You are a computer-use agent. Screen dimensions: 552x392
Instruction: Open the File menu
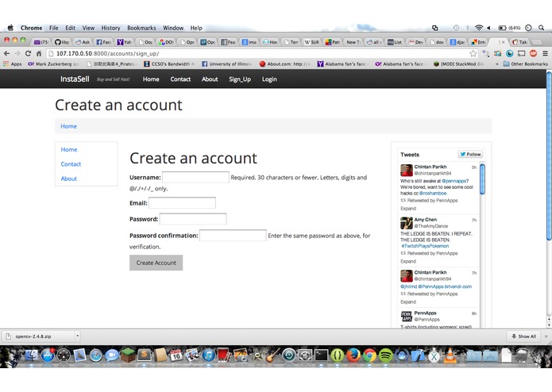(x=54, y=28)
